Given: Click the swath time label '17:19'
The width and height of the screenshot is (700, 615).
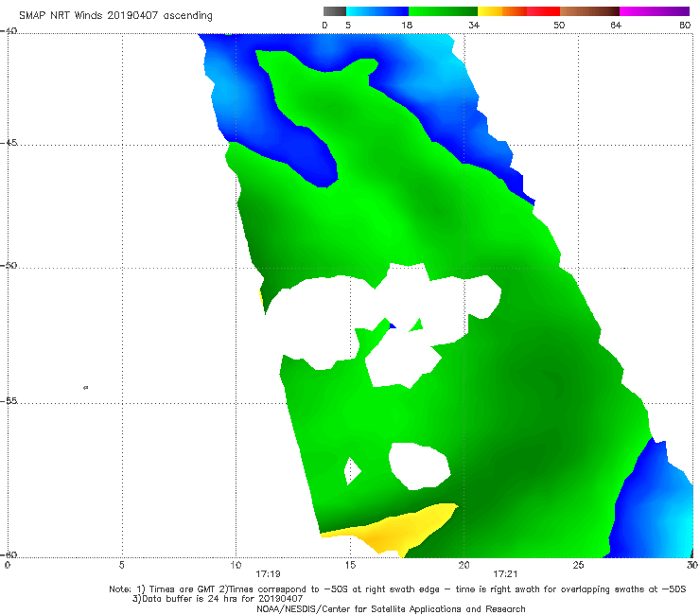Looking at the screenshot, I should coord(268,574).
